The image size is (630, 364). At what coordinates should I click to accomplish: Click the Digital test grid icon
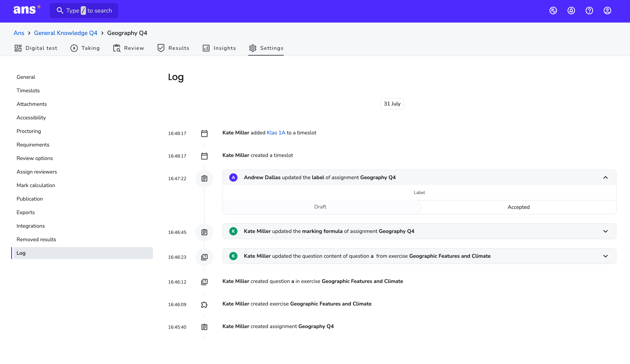18,48
